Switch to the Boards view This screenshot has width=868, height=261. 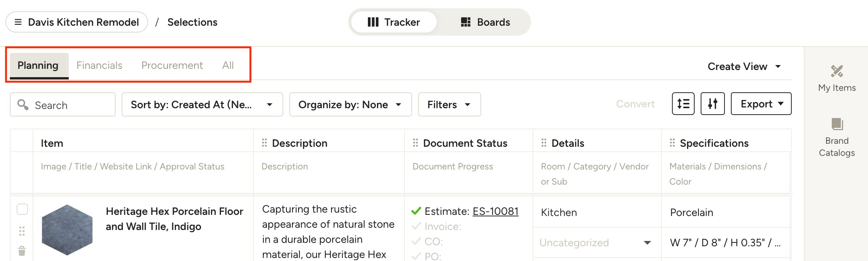pyautogui.click(x=485, y=22)
